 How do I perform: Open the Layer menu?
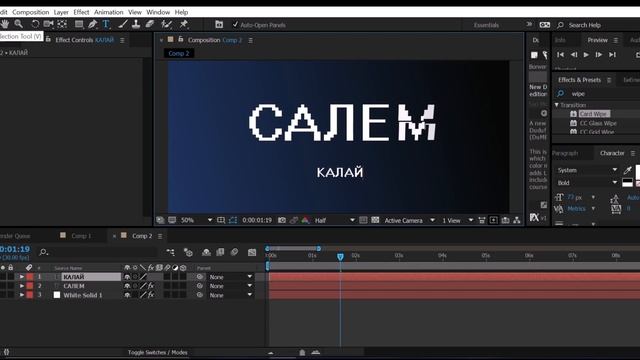[61, 12]
